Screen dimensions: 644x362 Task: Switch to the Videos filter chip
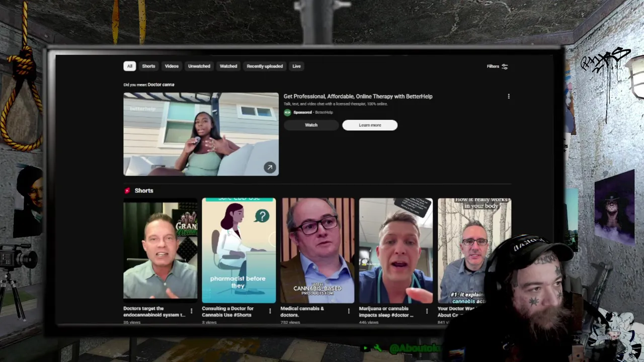[x=172, y=66]
